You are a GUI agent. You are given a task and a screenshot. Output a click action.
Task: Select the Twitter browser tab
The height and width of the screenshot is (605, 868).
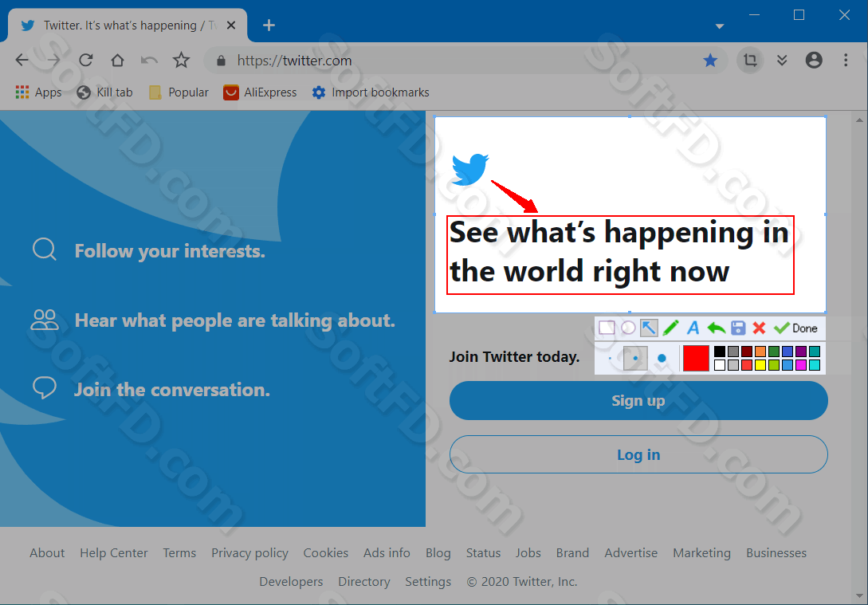[128, 25]
